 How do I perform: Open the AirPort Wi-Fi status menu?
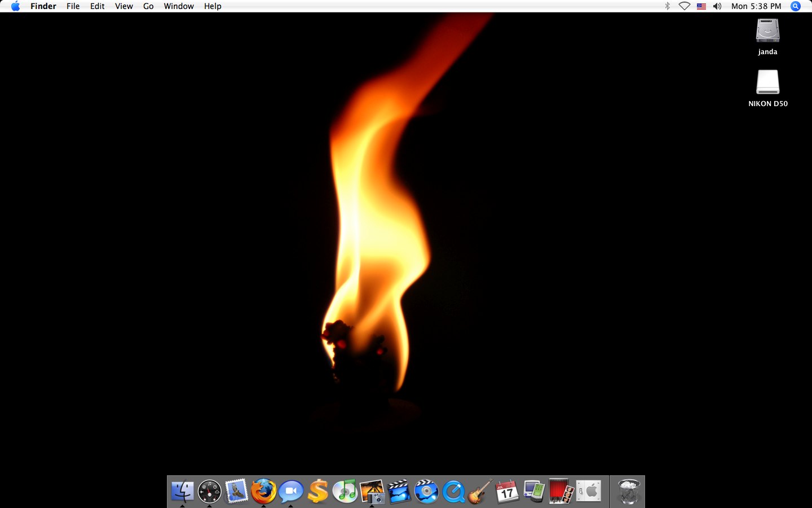(x=684, y=6)
